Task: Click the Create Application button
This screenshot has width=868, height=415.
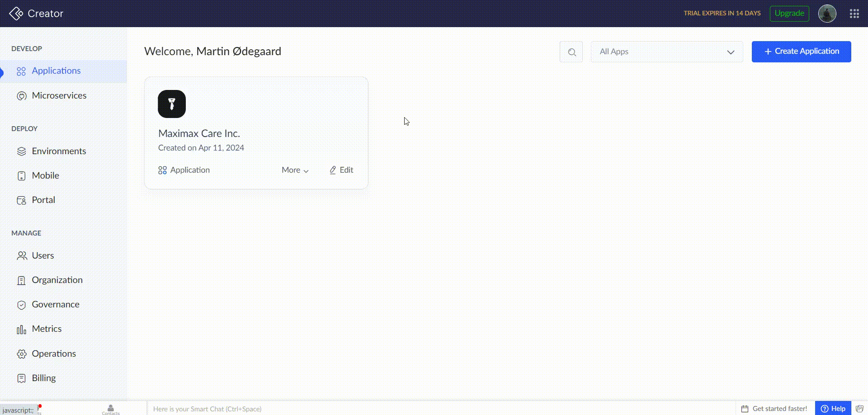Action: [x=801, y=52]
